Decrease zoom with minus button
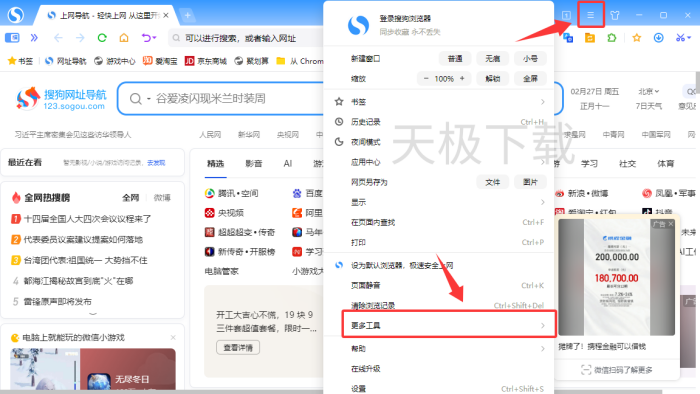Screen dimensions: 700x394 [x=426, y=79]
